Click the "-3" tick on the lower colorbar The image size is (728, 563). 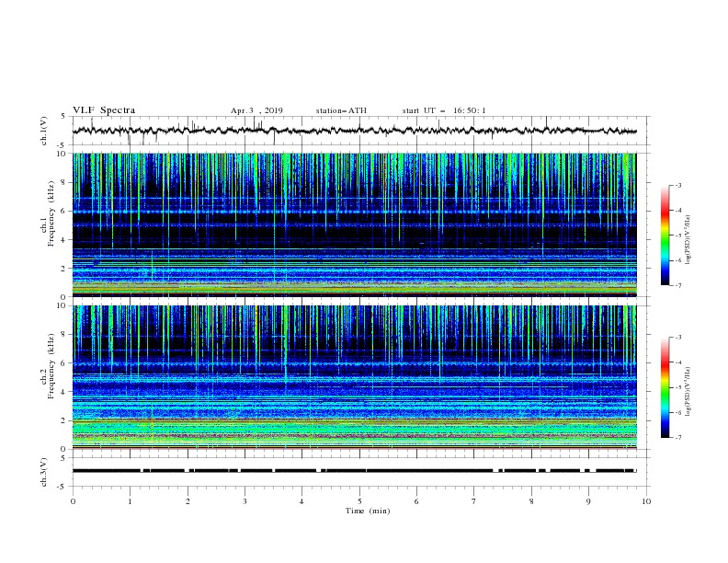click(x=677, y=338)
